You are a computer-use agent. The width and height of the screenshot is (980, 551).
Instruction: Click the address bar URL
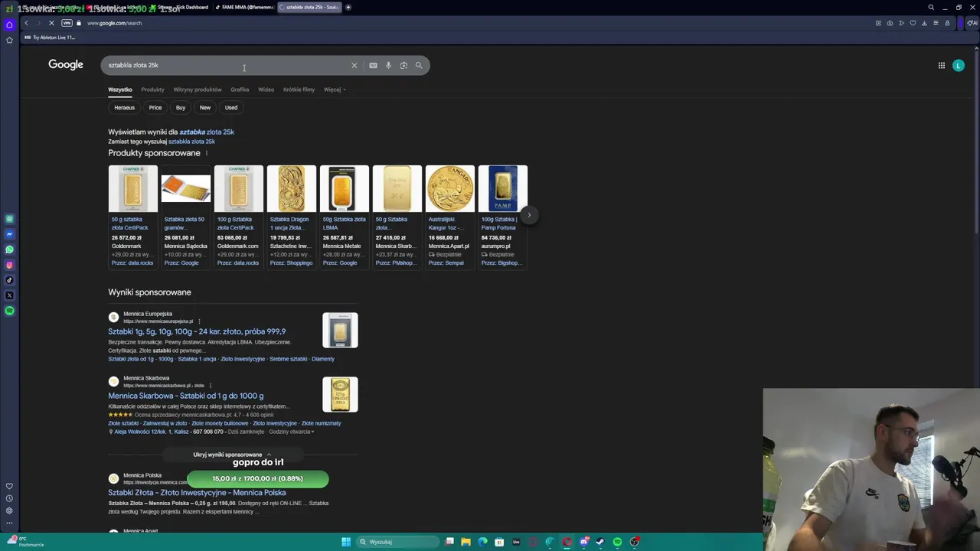(114, 23)
